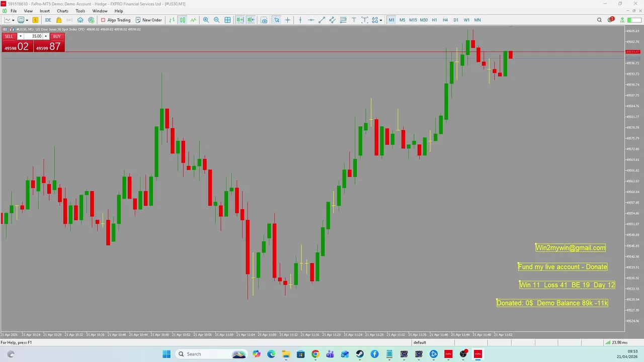Click the Win2mywin@gmail.com label

point(571,247)
